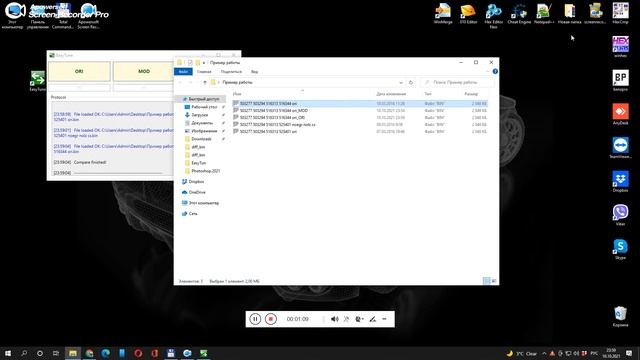Open the Windows Start menu
Screen dimensions: 640x360
click(8, 353)
